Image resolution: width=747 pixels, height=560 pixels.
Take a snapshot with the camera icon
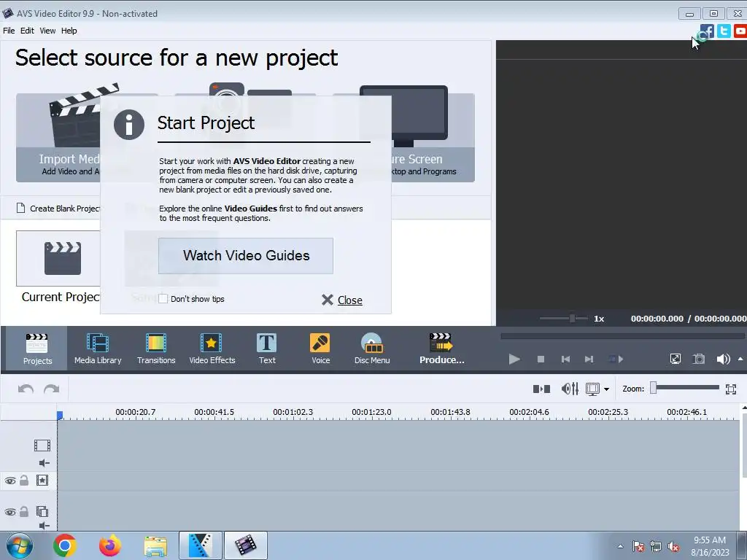[x=698, y=359]
